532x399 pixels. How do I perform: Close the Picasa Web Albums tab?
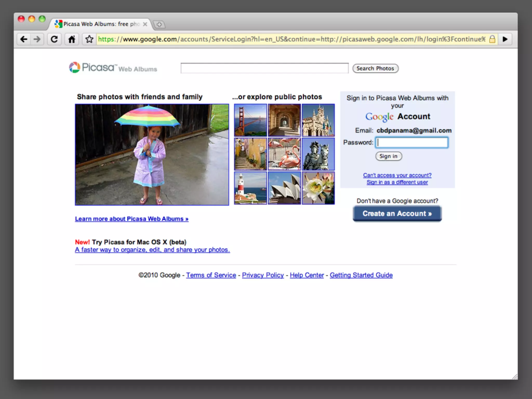point(145,24)
